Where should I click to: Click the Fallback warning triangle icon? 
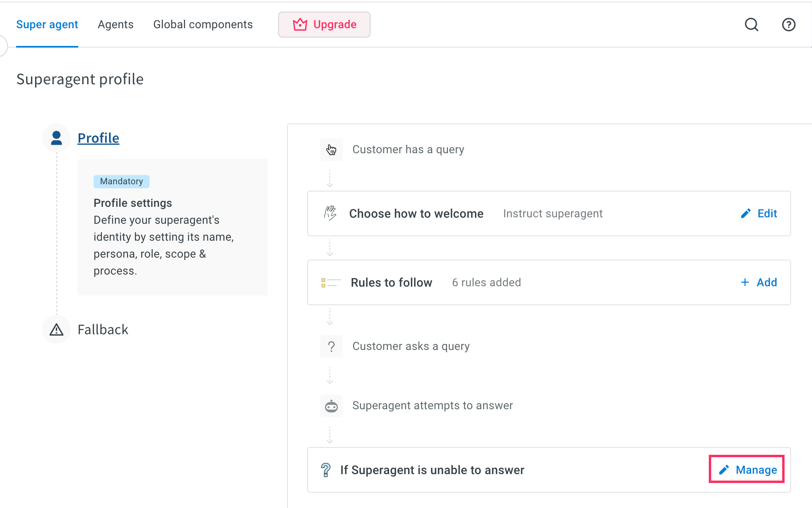[56, 330]
